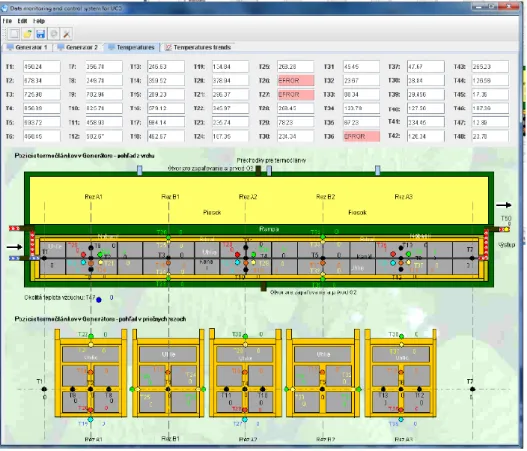Focus the T45 temperature value field

(490, 94)
